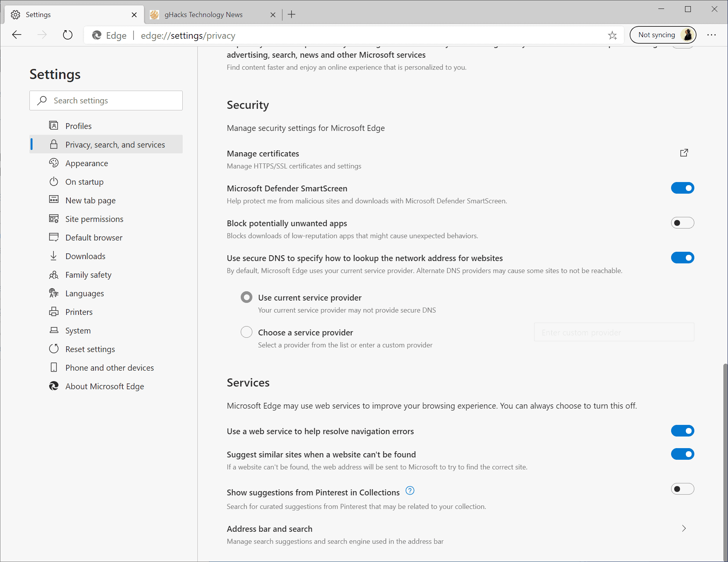Click the Printers icon
This screenshot has width=728, height=562.
[54, 311]
